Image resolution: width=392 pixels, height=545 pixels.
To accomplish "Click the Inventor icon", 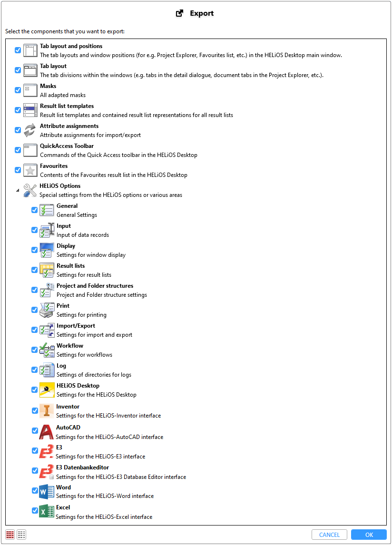I will click(47, 411).
